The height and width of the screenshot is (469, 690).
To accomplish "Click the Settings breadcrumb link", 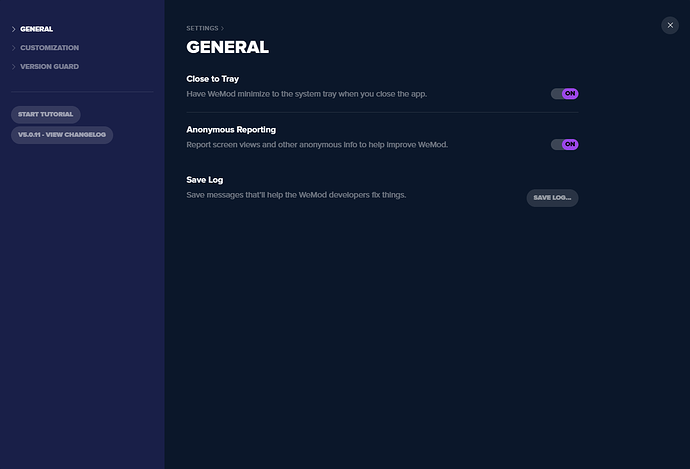I will [x=202, y=29].
